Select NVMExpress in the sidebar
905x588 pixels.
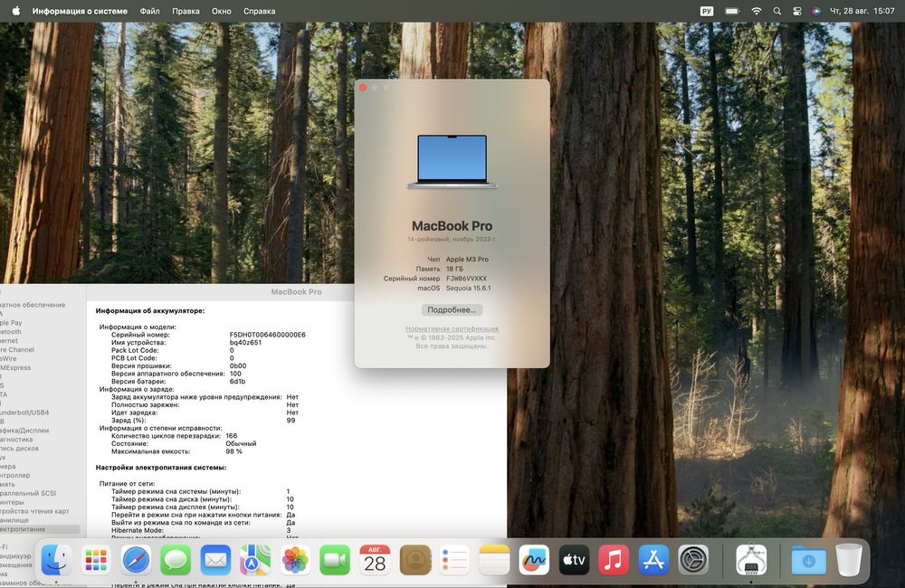(x=15, y=367)
